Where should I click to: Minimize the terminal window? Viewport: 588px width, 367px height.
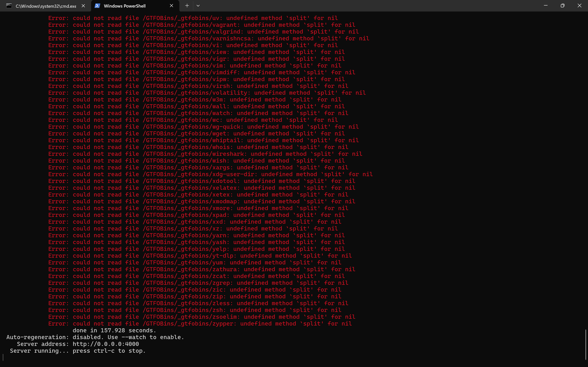[x=546, y=6]
